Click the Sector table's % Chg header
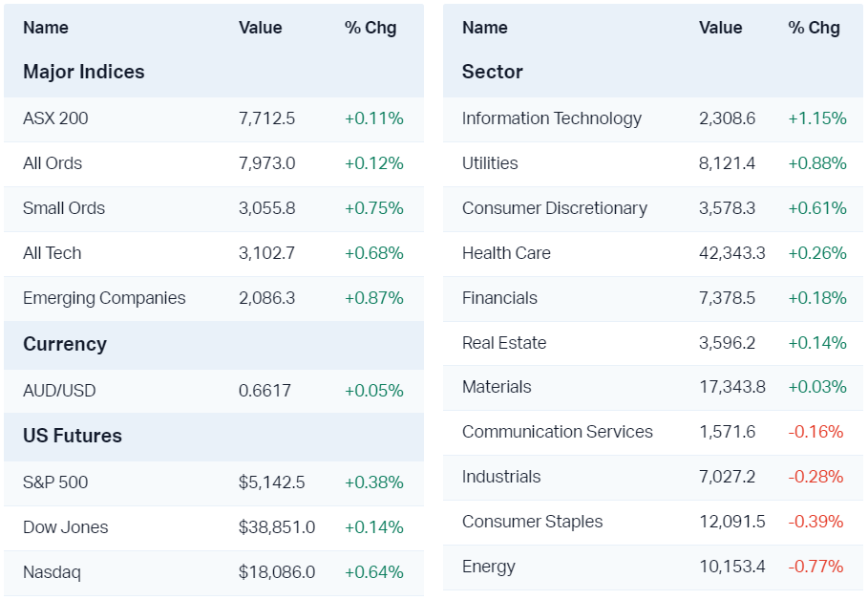Viewport: 868px width, 600px height. coord(814,28)
